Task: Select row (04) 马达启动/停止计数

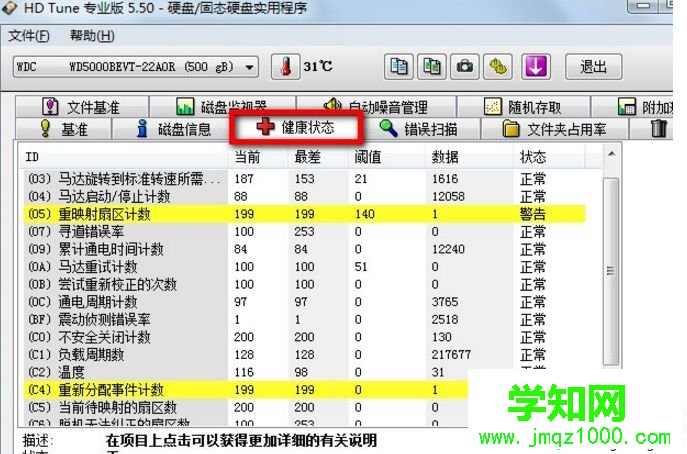Action: tap(305, 196)
